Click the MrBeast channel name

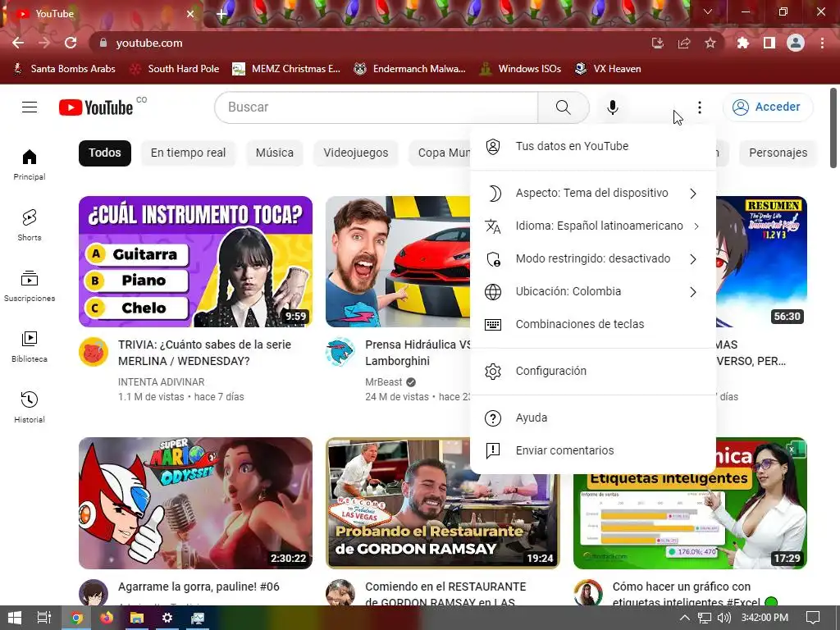384,382
